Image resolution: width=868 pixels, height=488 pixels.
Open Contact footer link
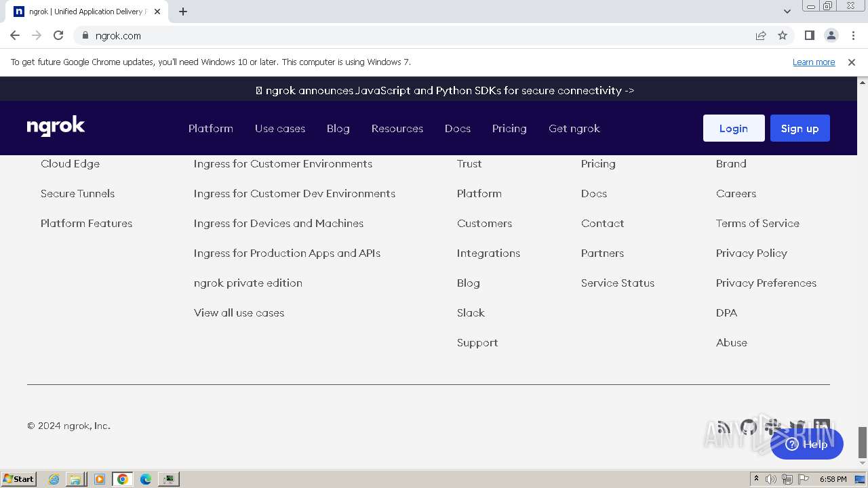coord(602,223)
